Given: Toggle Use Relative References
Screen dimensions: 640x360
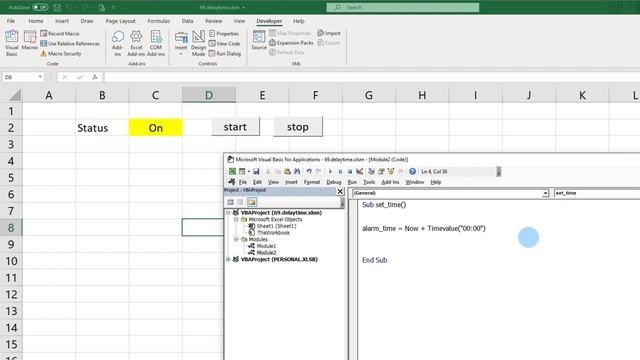Looking at the screenshot, I should pyautogui.click(x=70, y=43).
